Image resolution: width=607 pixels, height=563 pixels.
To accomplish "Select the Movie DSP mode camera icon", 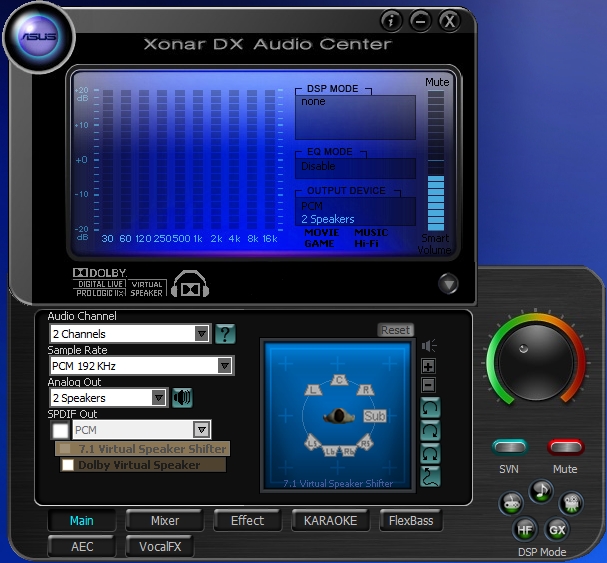I will click(571, 503).
